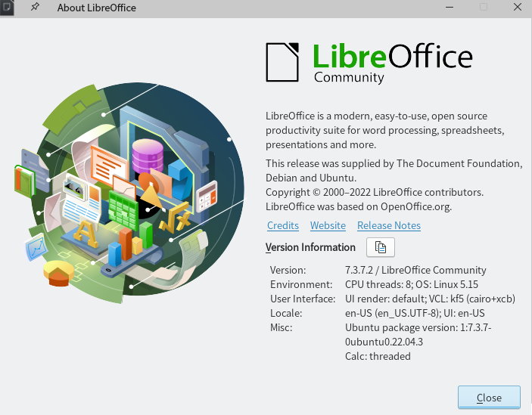Minimize the About LibreOffice window
The width and height of the screenshot is (532, 415).
[x=450, y=7]
